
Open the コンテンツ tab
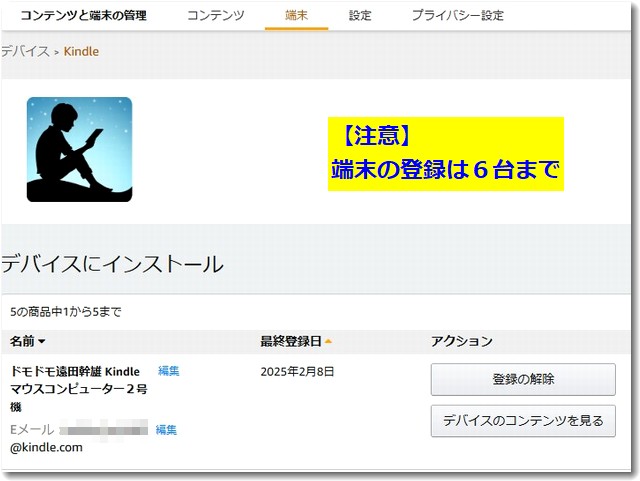[x=216, y=16]
